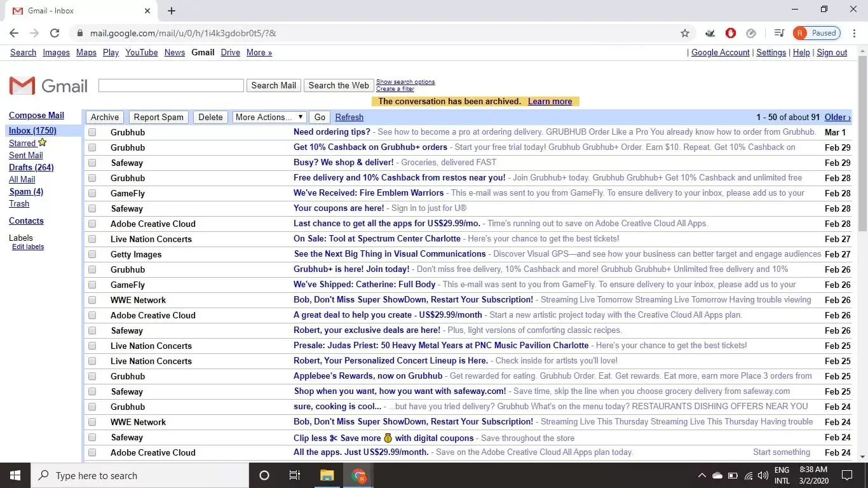868x488 pixels.
Task: Open the Drive menu link
Action: (230, 52)
